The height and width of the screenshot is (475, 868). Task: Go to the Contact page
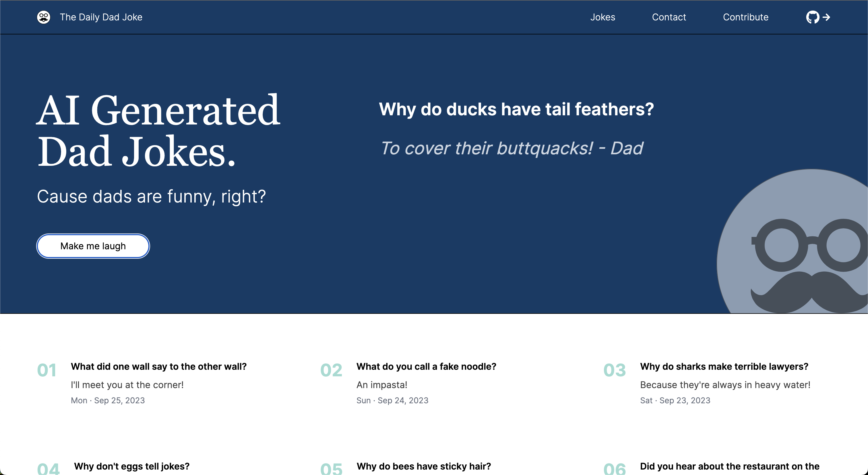pyautogui.click(x=669, y=17)
